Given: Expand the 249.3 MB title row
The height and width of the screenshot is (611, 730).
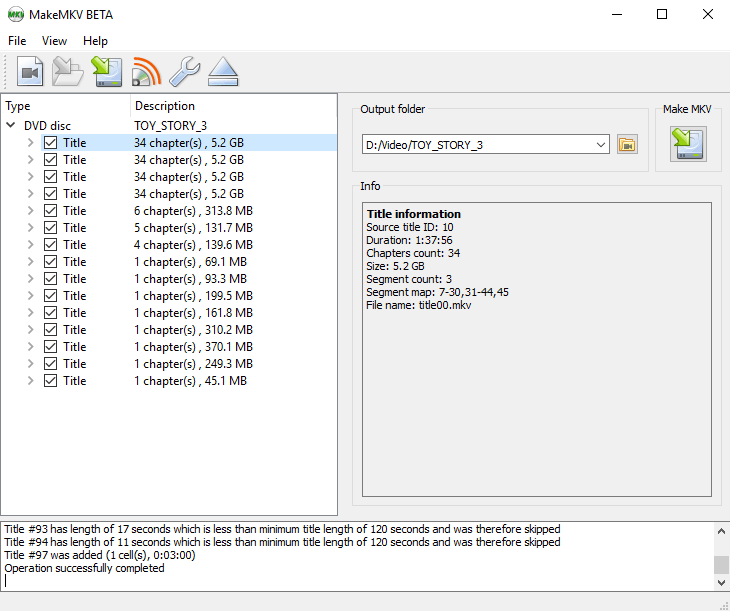Looking at the screenshot, I should tap(31, 364).
